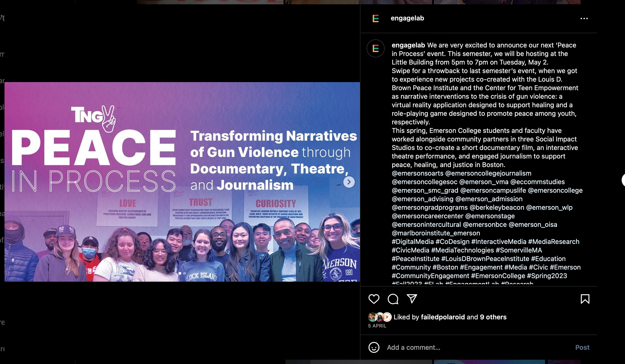The height and width of the screenshot is (364, 625).
Task: Open the @emersoncampuslife mention
Action: pos(493,190)
